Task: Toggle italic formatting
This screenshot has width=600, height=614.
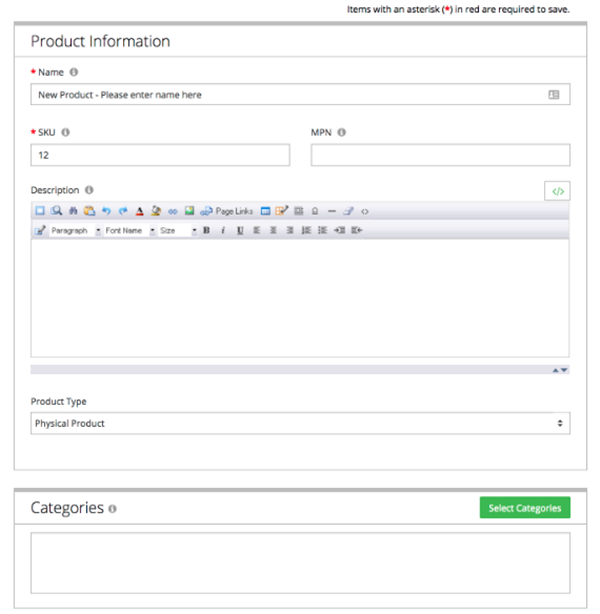Action: pyautogui.click(x=222, y=230)
